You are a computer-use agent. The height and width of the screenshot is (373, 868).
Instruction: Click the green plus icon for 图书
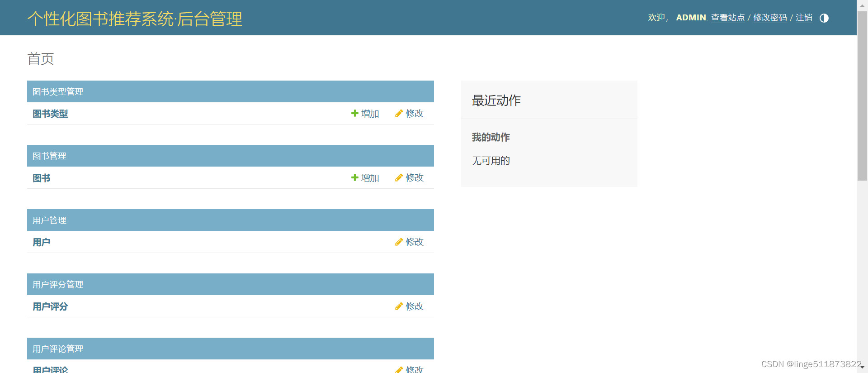355,177
